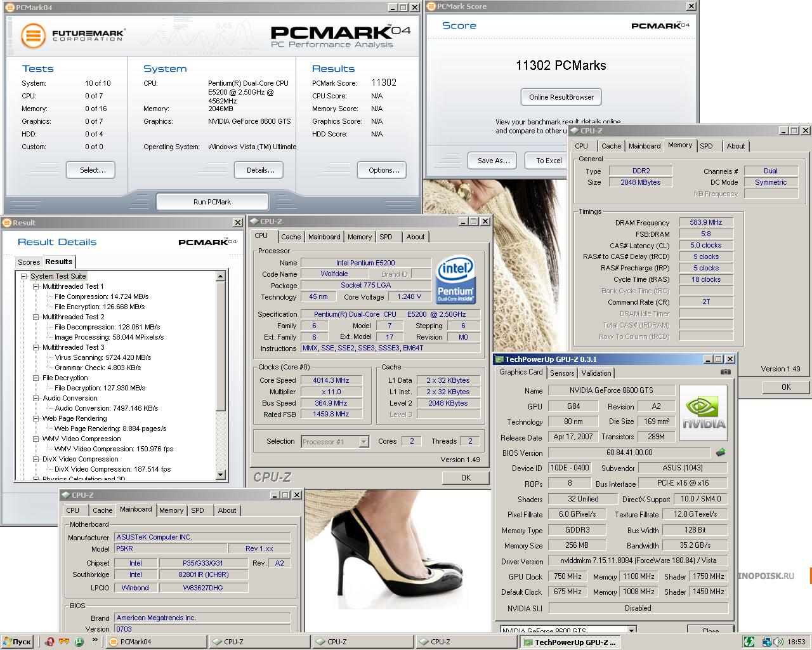Click the DRAM Frequency 583.9 MHz field
Screen dimensions: 812x650
706,223
